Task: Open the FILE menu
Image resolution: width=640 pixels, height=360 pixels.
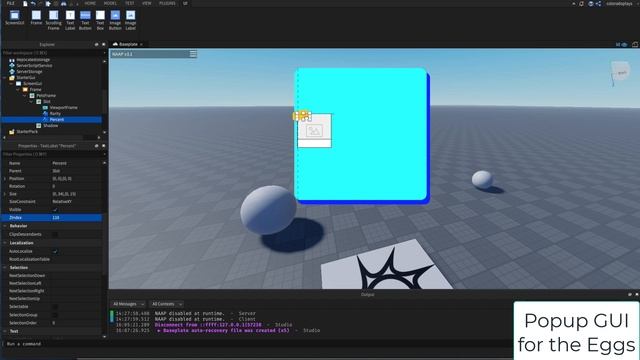Action: pos(11,3)
